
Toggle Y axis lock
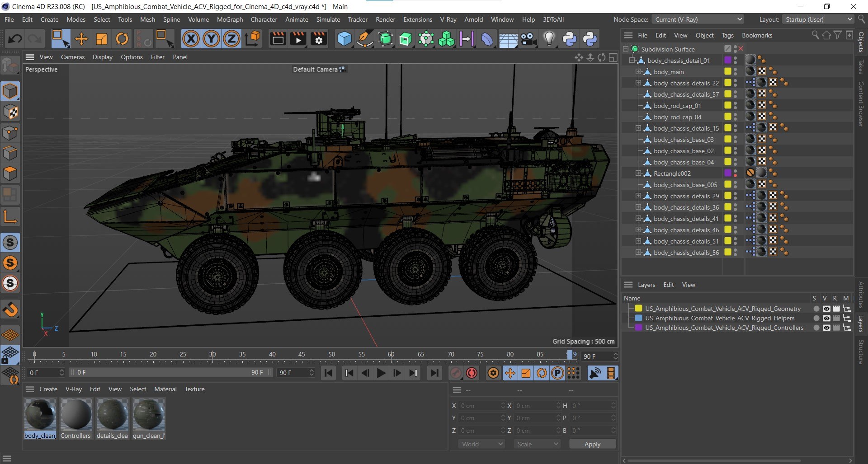click(211, 39)
